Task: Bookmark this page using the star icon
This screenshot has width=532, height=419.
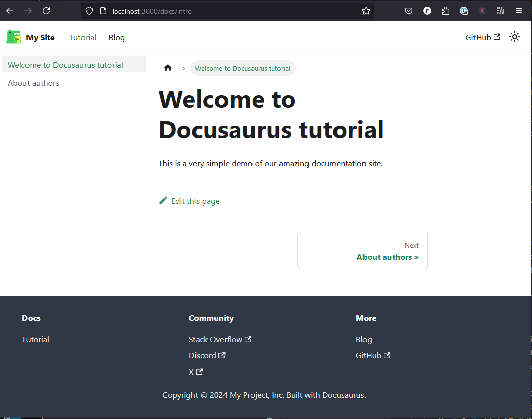Action: tap(366, 11)
